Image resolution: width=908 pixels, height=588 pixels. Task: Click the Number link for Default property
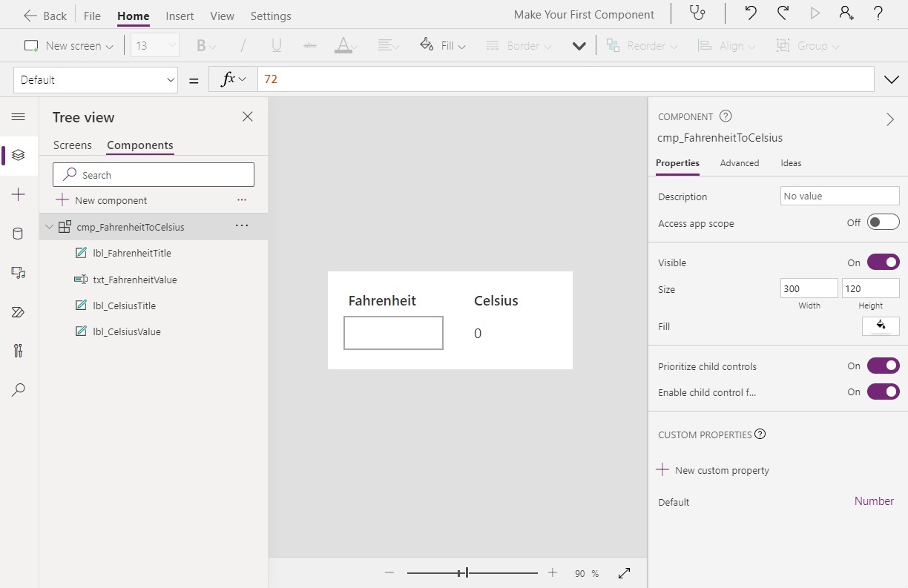(874, 501)
